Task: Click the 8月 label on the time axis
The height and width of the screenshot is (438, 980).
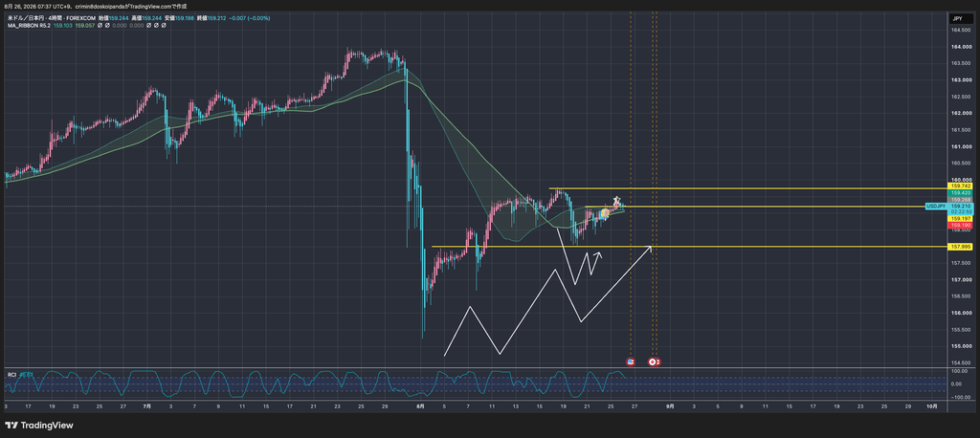Action: coord(421,405)
